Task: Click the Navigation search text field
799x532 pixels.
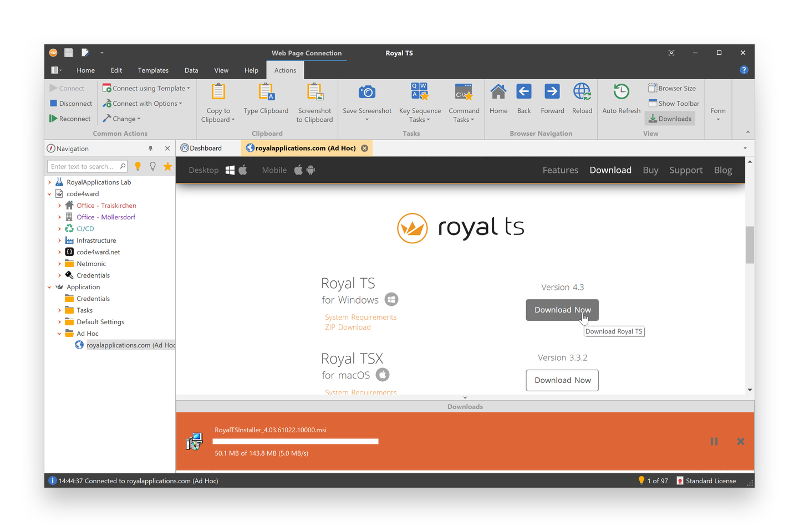Action: click(83, 166)
